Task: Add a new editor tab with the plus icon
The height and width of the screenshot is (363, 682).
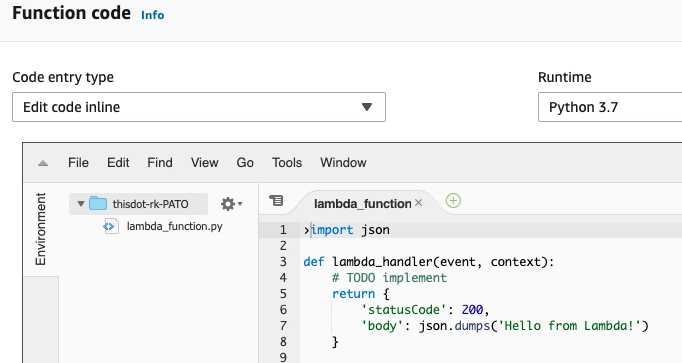Action: (453, 201)
